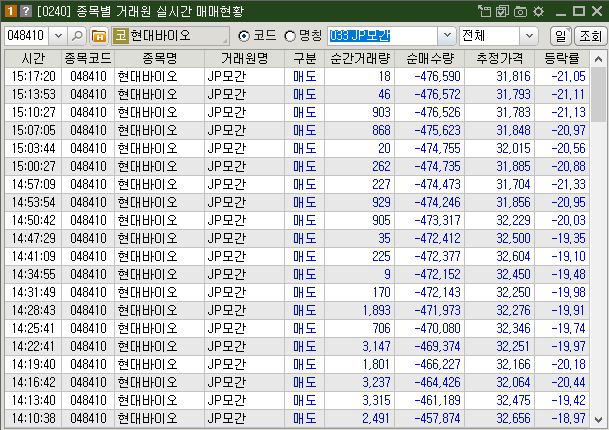
Task: Click the 등락률 column header
Action: pos(562,59)
